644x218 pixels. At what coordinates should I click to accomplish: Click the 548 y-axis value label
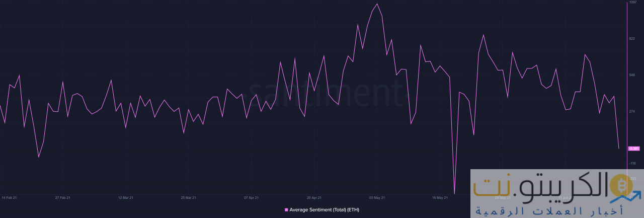[x=632, y=75]
